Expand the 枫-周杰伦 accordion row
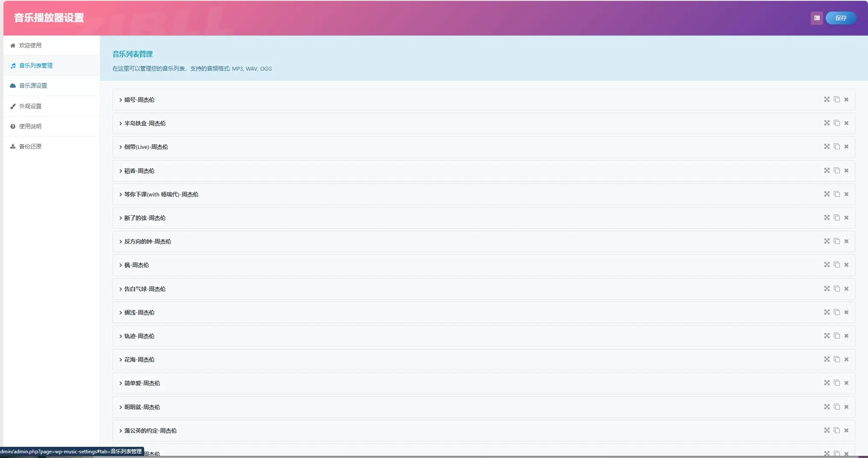 click(x=136, y=265)
